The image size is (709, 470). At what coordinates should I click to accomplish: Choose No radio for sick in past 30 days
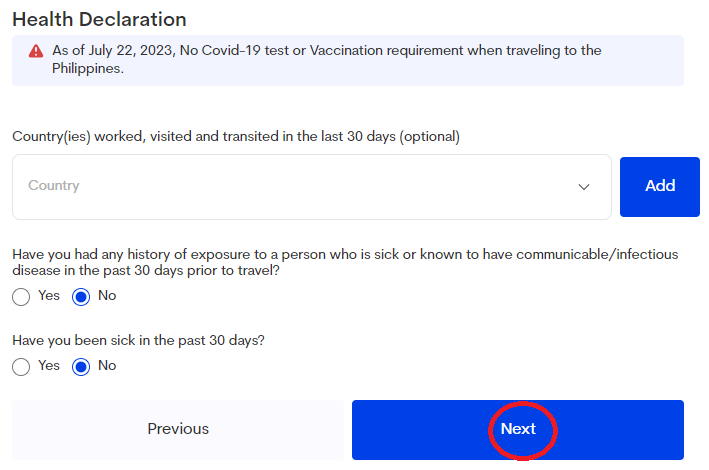click(82, 367)
